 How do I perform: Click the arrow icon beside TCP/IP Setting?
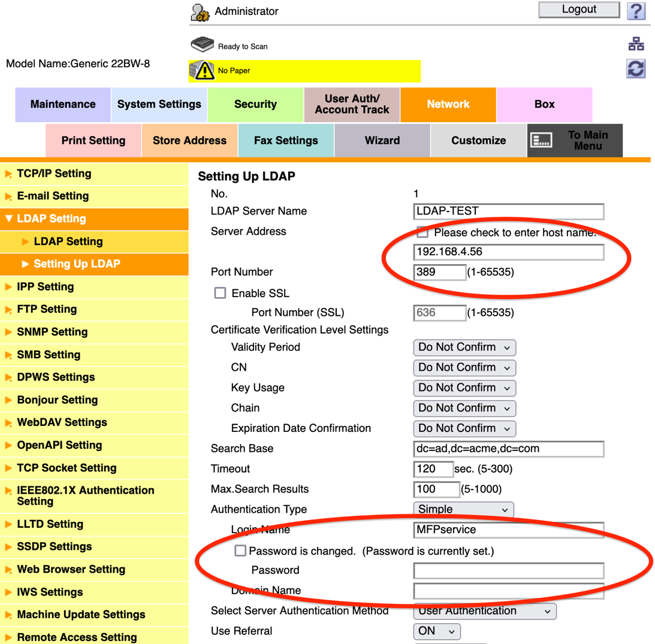(x=8, y=174)
